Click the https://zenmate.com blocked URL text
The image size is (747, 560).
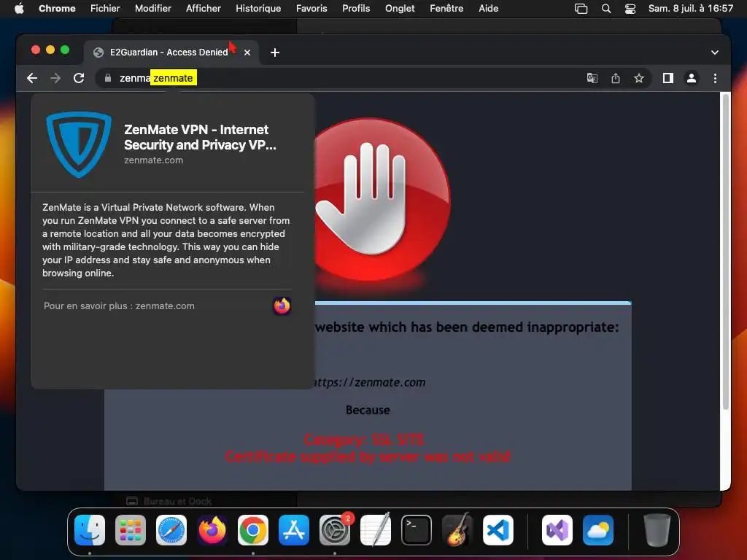coord(370,382)
